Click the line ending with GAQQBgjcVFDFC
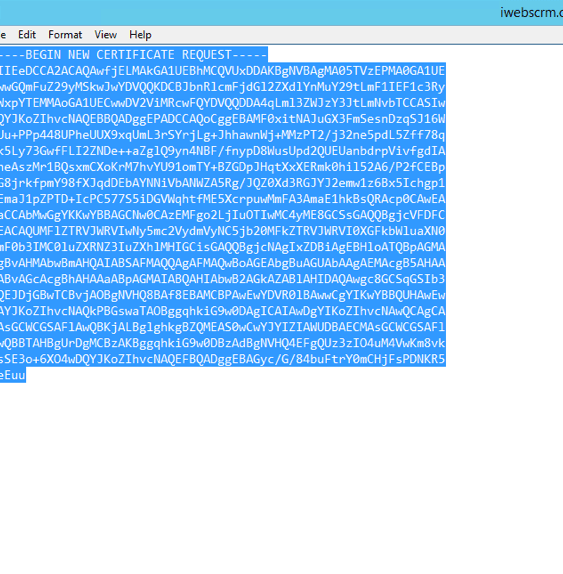Screen dimensions: 563x574 coord(223,215)
